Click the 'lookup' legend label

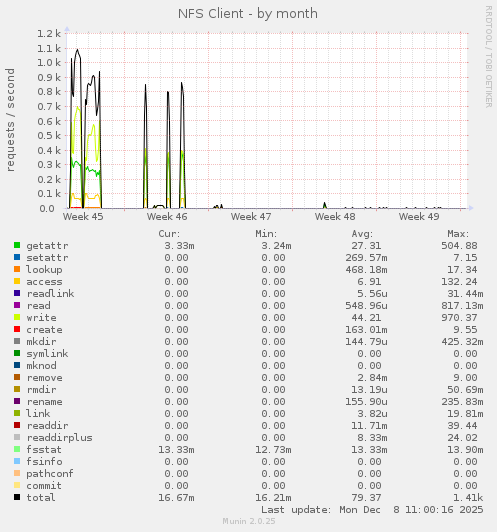pyautogui.click(x=44, y=269)
